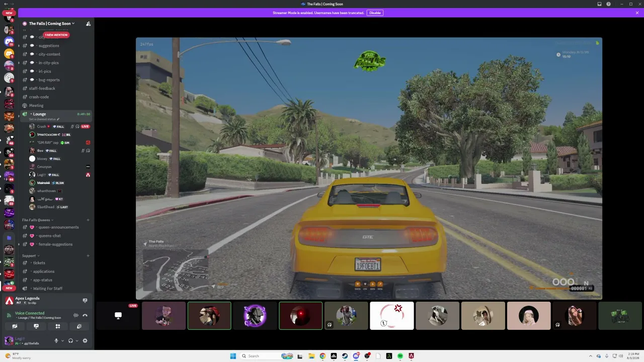Open Discord inbox icon in title bar
This screenshot has width=644, height=362.
pyautogui.click(x=599, y=4)
